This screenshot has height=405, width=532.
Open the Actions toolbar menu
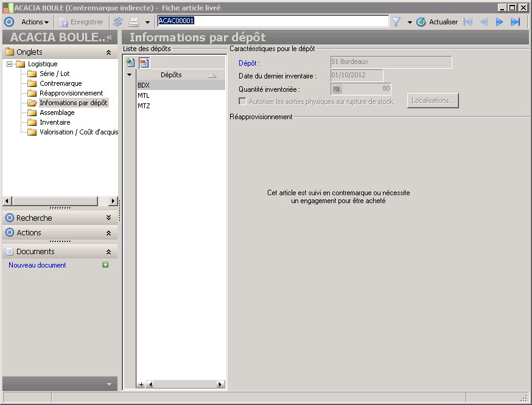[35, 22]
